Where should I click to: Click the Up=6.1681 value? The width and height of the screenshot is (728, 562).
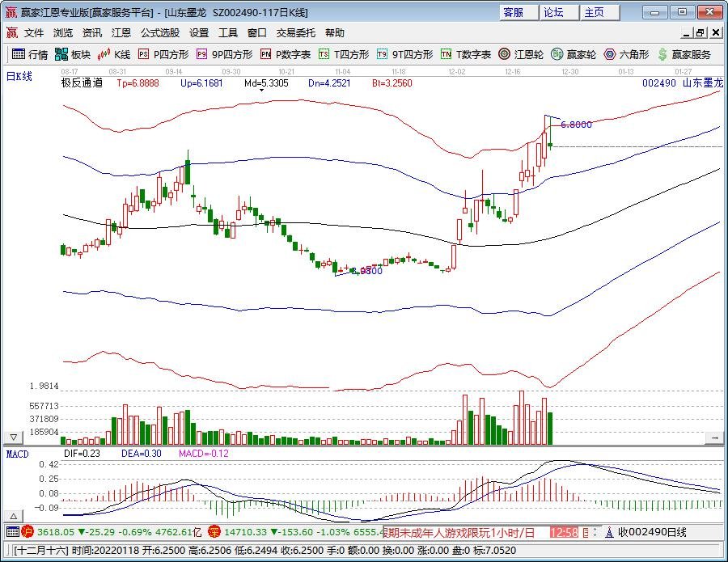coord(201,83)
